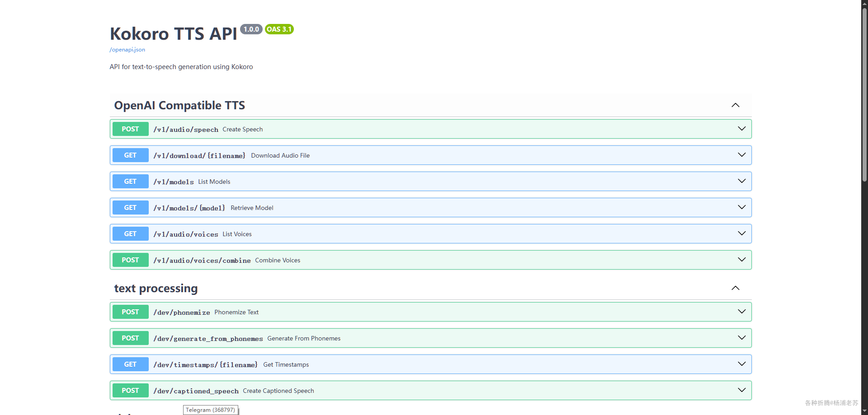
Task: Select the /dev/phonemize path text
Action: [x=182, y=312]
